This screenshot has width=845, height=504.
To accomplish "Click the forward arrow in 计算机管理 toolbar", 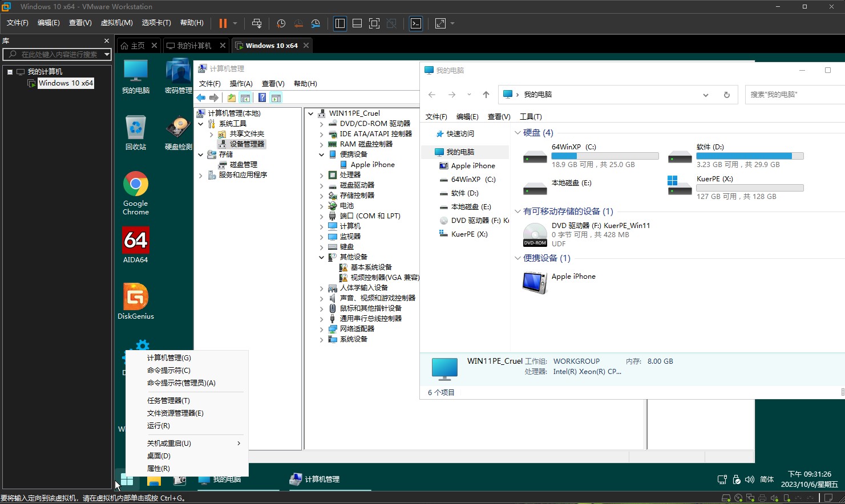I will [214, 98].
